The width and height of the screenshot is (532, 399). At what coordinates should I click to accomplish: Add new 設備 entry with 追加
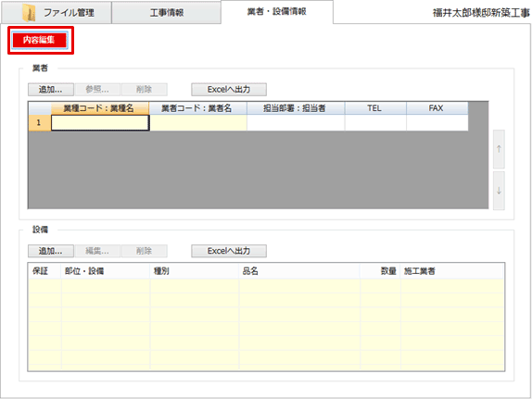[x=51, y=251]
